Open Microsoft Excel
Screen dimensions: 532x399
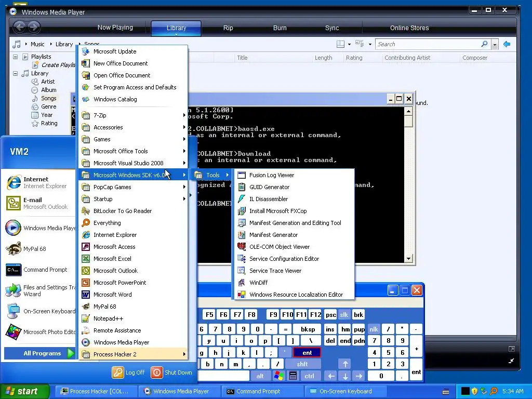[134, 259]
